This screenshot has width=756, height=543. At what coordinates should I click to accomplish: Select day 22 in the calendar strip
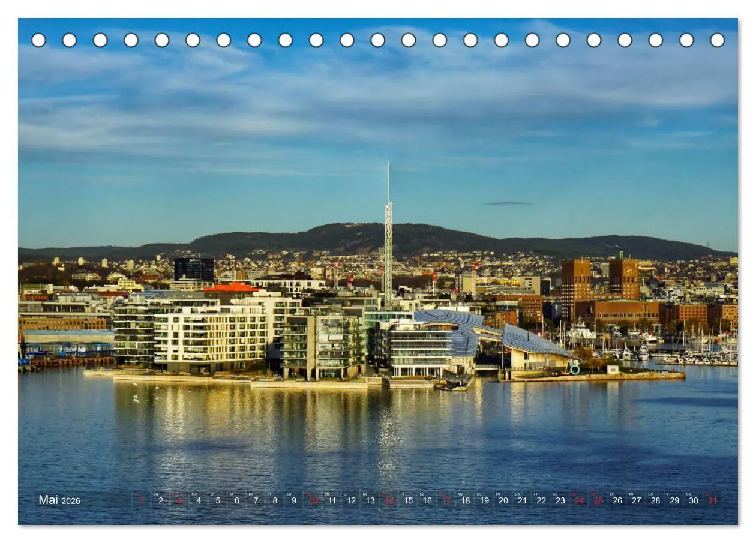pyautogui.click(x=541, y=500)
